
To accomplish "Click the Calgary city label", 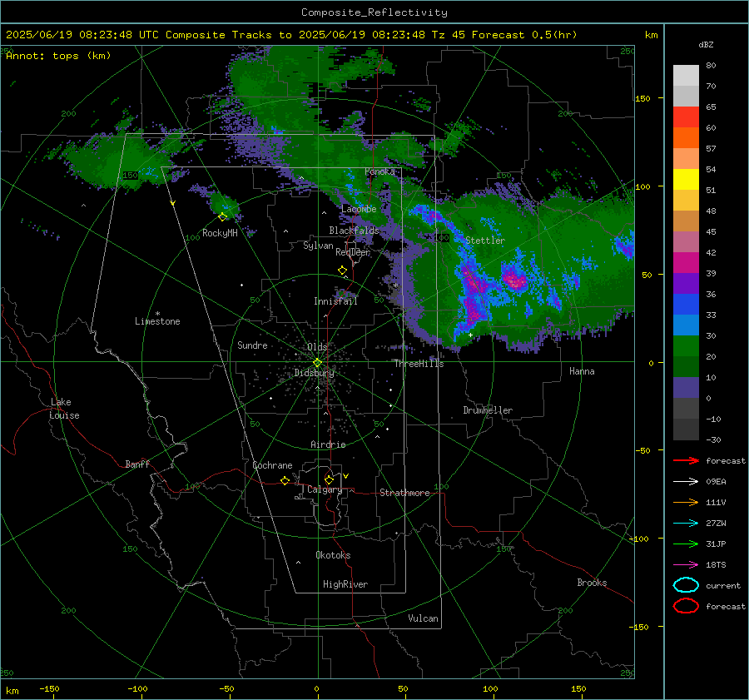I will click(x=325, y=489).
